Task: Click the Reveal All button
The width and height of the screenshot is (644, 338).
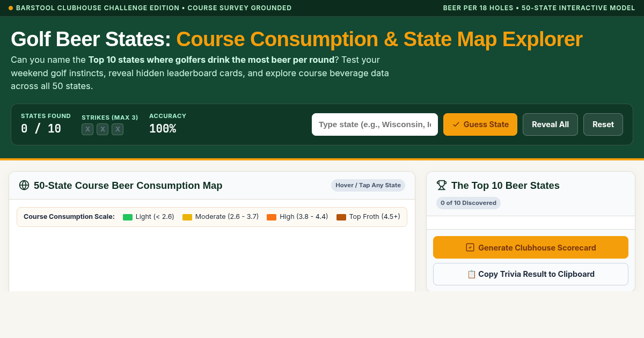Action: coord(550,124)
